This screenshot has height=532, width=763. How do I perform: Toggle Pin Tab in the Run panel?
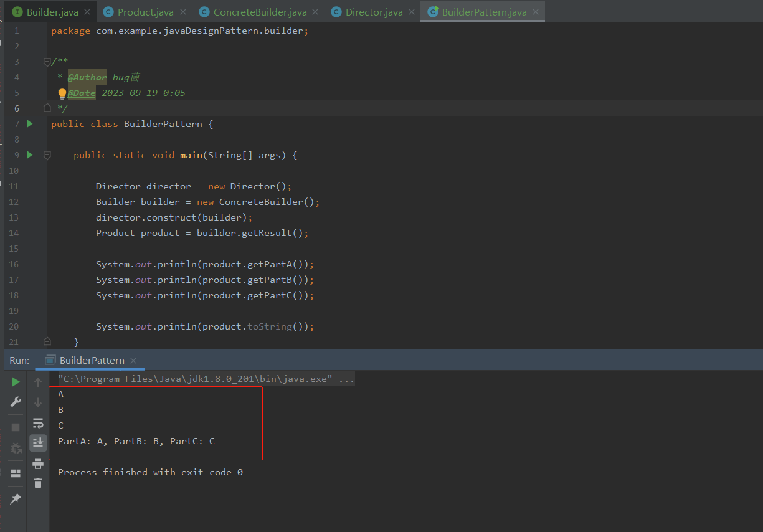pyautogui.click(x=16, y=499)
